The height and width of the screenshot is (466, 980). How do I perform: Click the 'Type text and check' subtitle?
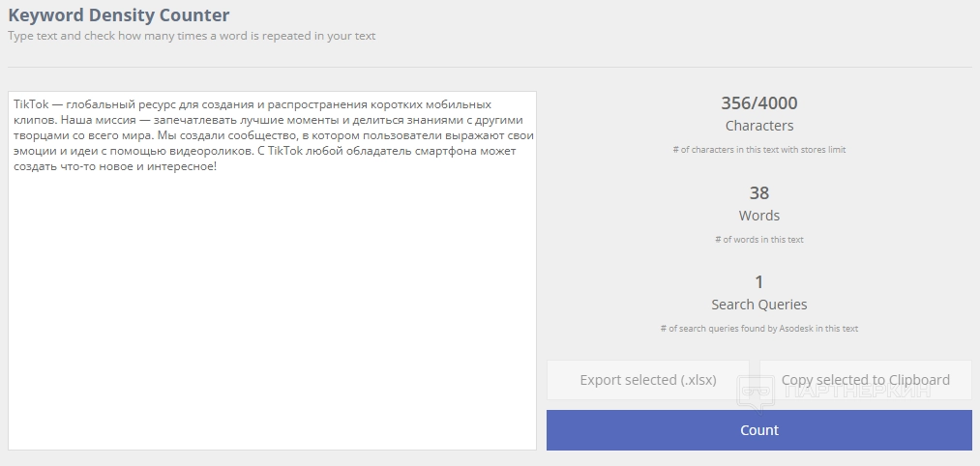[192, 36]
